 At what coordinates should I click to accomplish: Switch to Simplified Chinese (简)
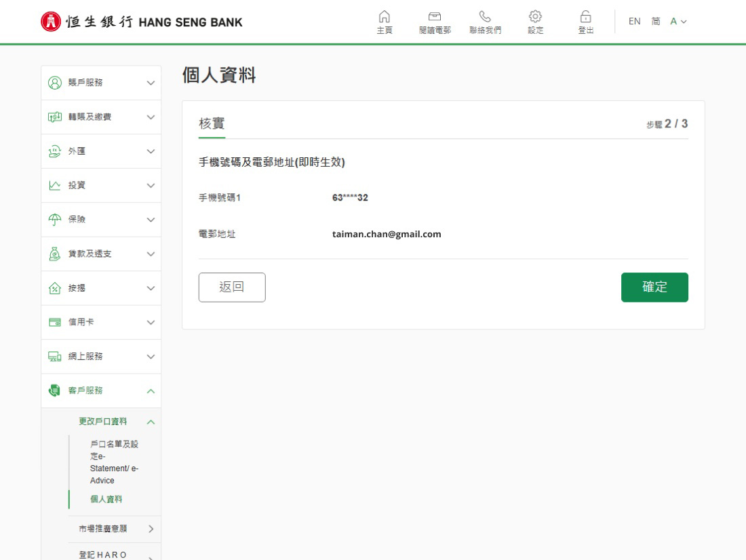coord(656,22)
